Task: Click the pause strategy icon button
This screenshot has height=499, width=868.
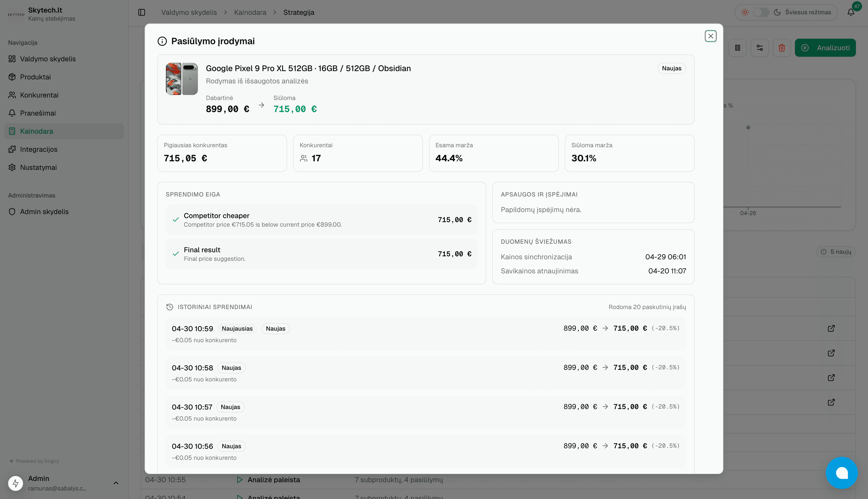Action: 737,48
